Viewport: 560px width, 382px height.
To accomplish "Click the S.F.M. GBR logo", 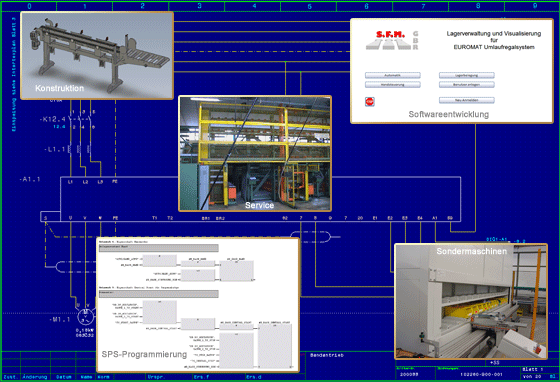I will (x=392, y=40).
